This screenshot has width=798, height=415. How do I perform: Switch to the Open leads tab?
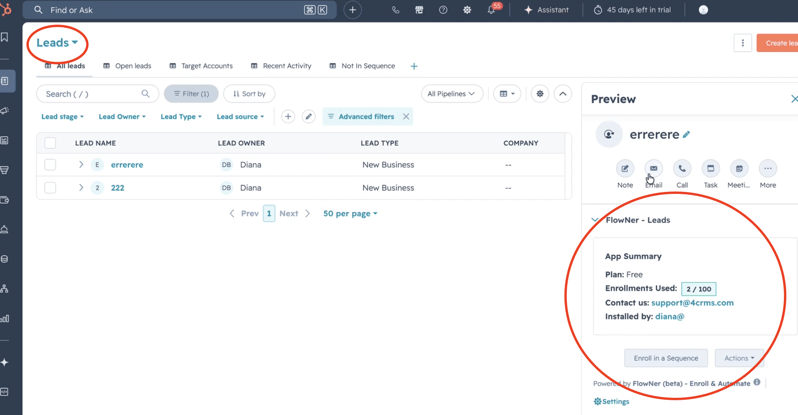tap(127, 66)
